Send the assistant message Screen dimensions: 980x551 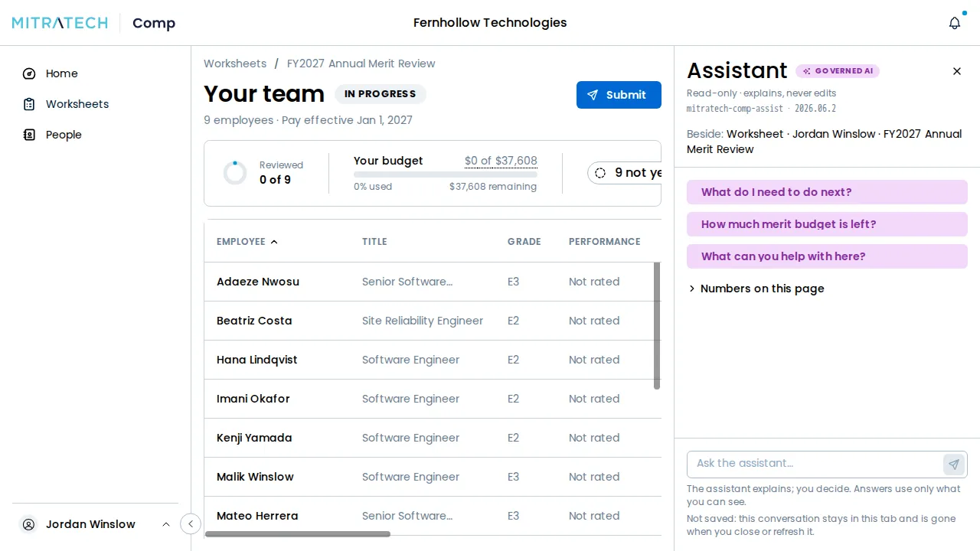[x=954, y=465]
